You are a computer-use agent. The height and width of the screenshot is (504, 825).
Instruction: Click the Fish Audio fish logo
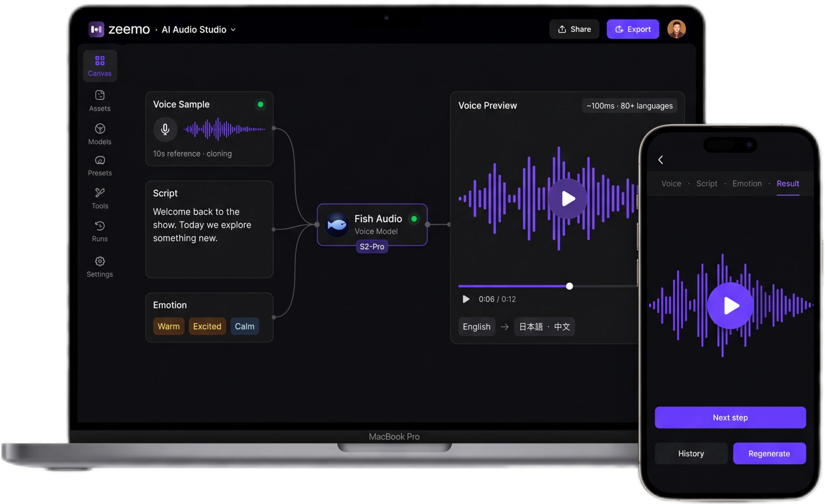(x=336, y=224)
